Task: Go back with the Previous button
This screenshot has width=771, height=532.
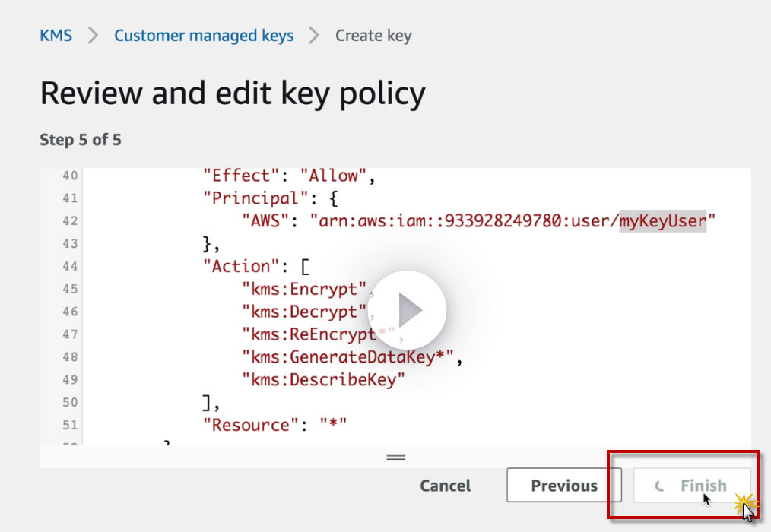Action: [563, 486]
